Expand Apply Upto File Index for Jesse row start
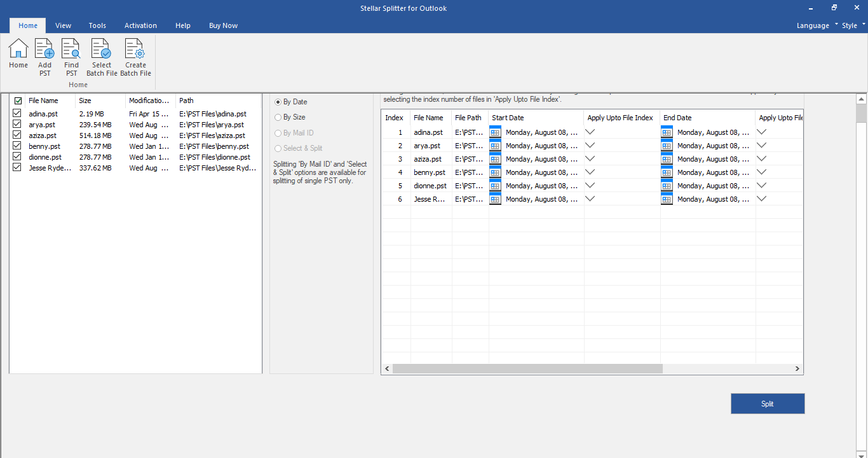Image resolution: width=868 pixels, height=458 pixels. click(x=590, y=199)
